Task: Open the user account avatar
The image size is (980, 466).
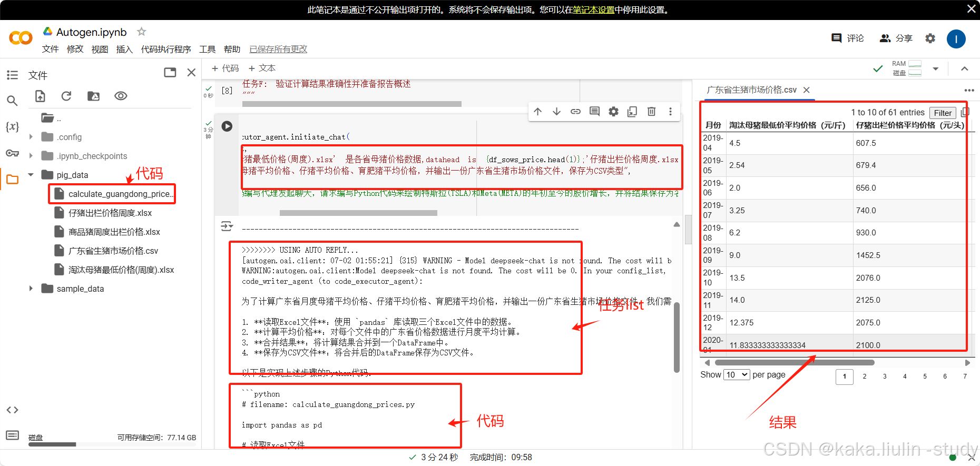Action: click(x=956, y=38)
